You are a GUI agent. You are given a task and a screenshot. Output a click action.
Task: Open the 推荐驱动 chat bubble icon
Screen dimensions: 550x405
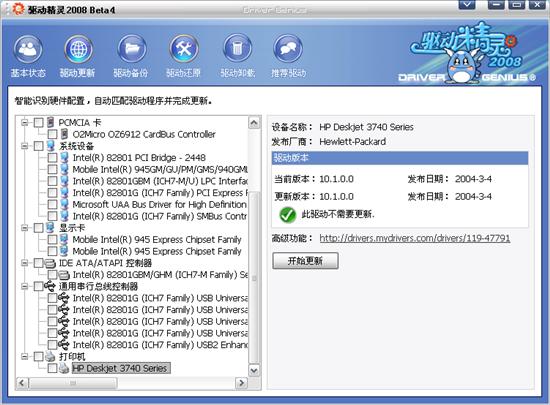click(288, 49)
